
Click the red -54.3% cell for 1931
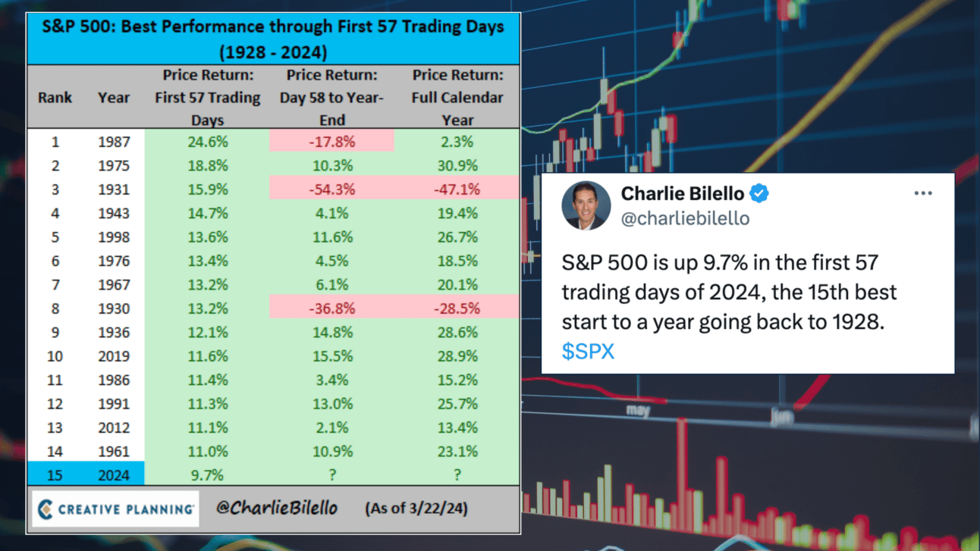pyautogui.click(x=331, y=189)
